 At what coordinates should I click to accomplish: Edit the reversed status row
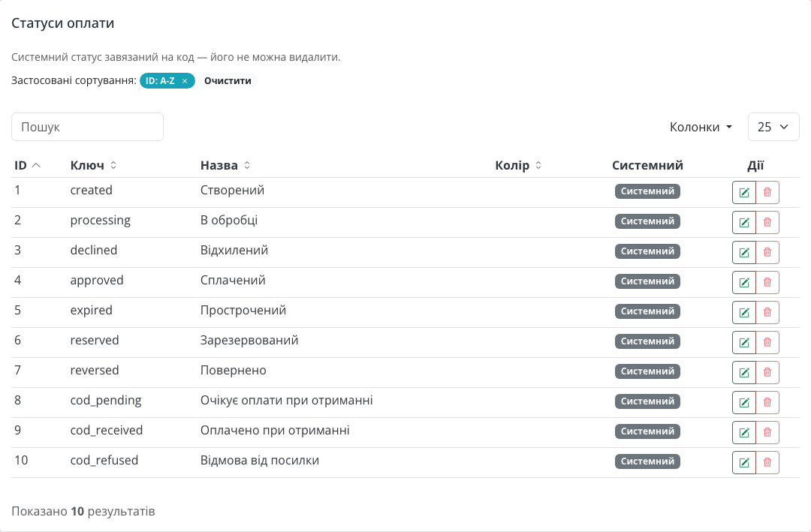pyautogui.click(x=743, y=372)
